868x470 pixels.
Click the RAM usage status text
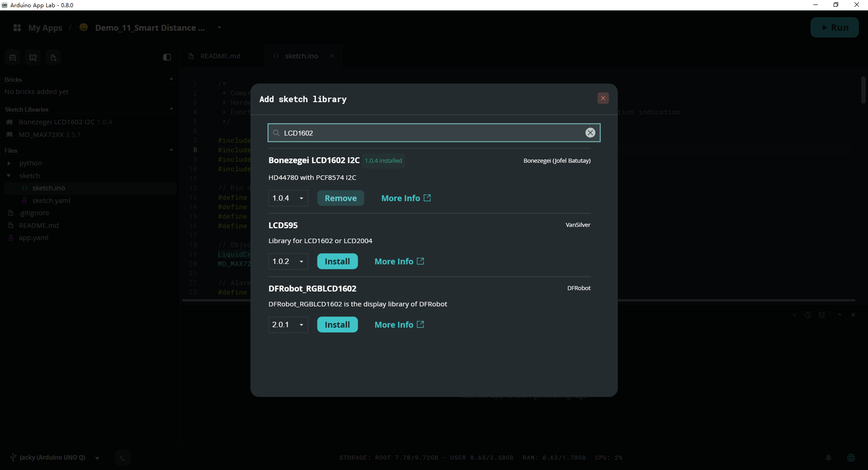[x=554, y=458]
